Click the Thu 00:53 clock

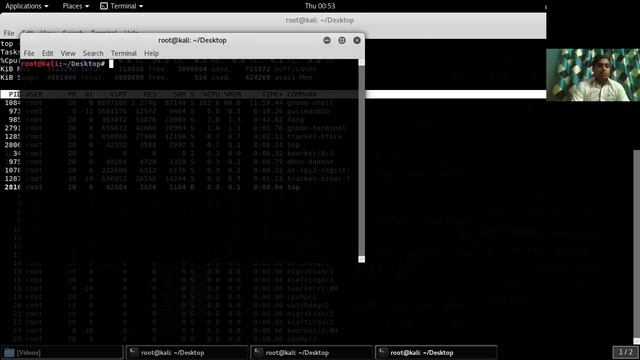tap(320, 6)
